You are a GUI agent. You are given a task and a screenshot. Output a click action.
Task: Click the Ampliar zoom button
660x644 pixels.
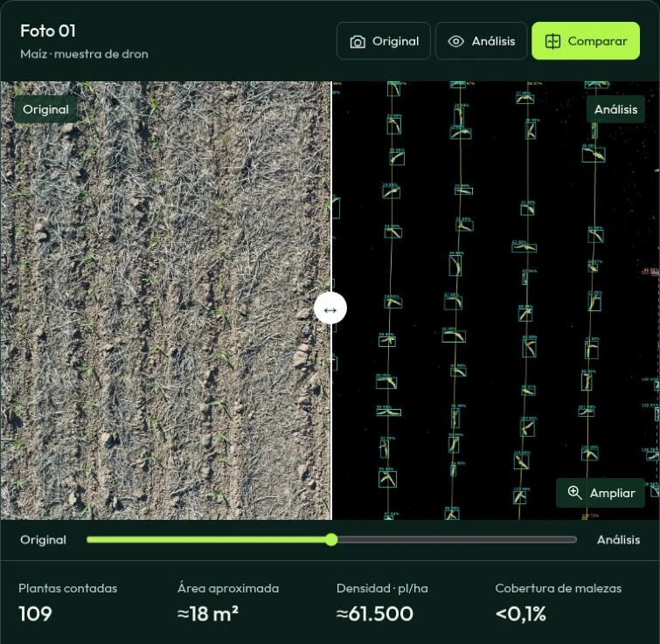coord(601,493)
